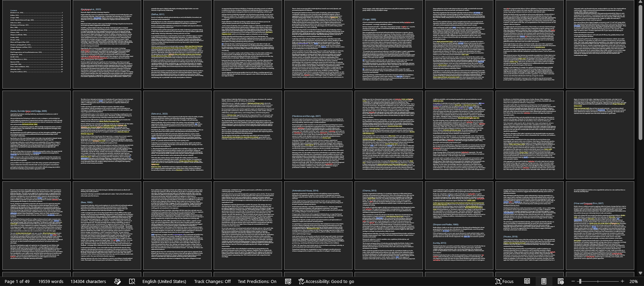This screenshot has height=286, width=644.
Task: Click the 134304 characters count
Action: click(x=88, y=281)
